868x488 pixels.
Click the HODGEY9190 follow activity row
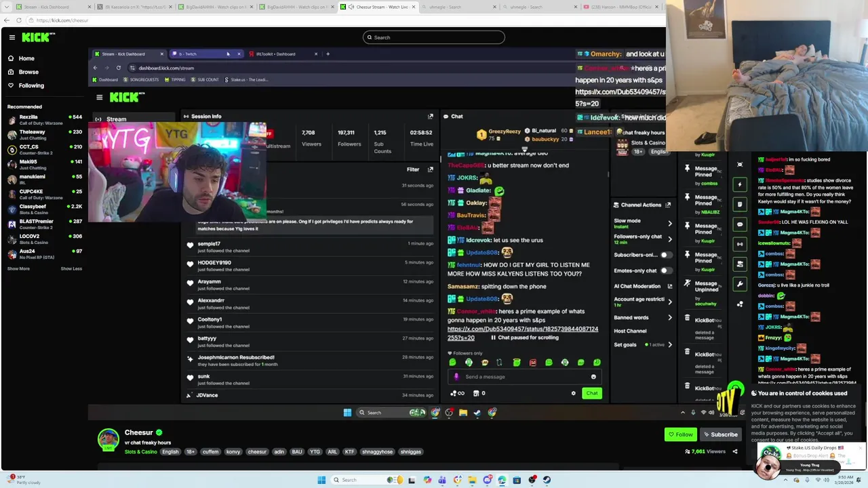click(311, 266)
